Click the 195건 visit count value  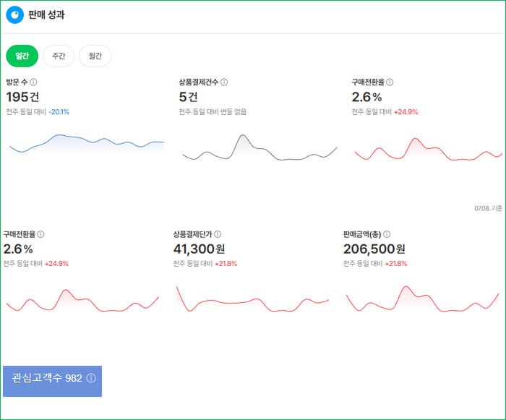[x=22, y=97]
